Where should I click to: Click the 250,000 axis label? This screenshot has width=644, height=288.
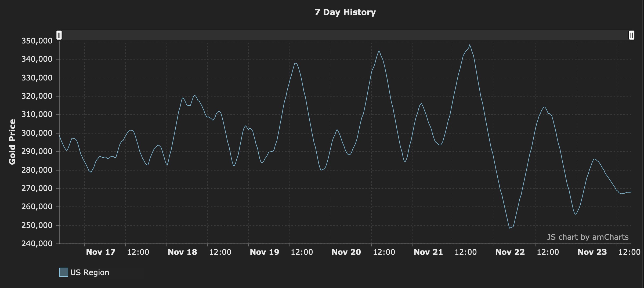pyautogui.click(x=37, y=225)
